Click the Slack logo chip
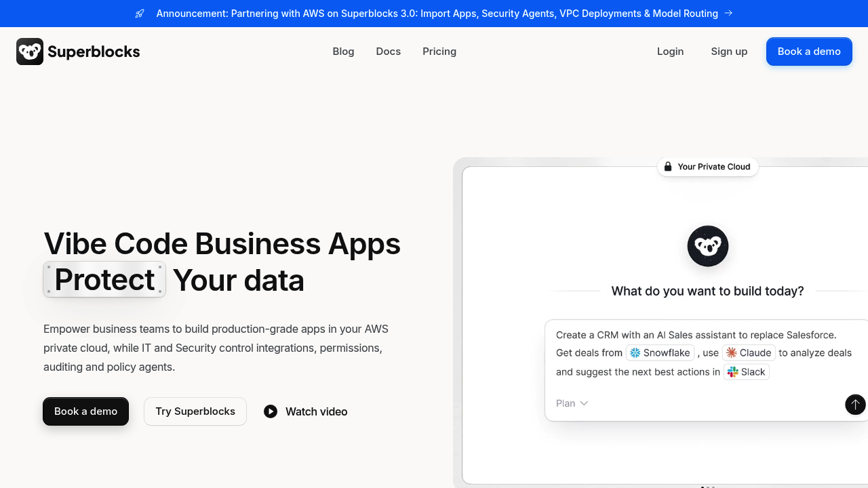 [747, 371]
